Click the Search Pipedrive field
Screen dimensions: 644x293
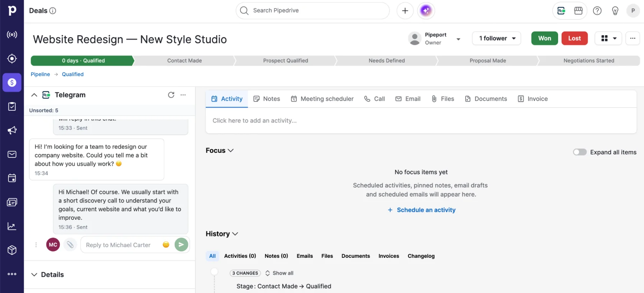312,11
